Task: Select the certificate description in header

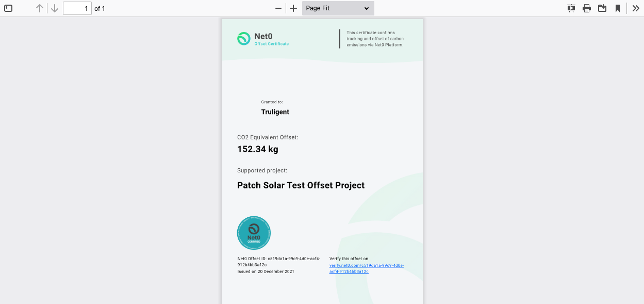Action: pos(375,39)
